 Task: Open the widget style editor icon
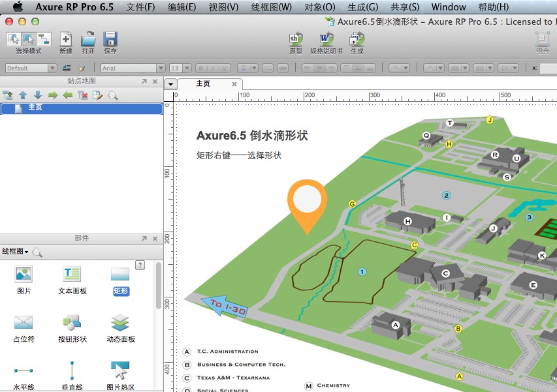point(67,68)
